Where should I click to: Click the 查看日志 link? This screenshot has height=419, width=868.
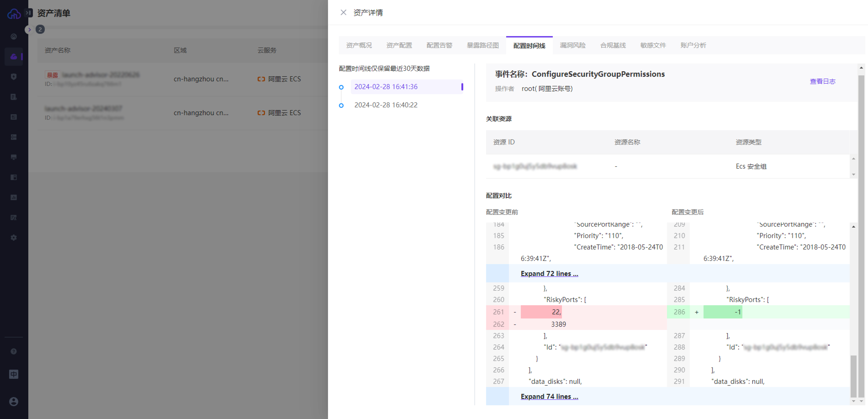pyautogui.click(x=822, y=82)
